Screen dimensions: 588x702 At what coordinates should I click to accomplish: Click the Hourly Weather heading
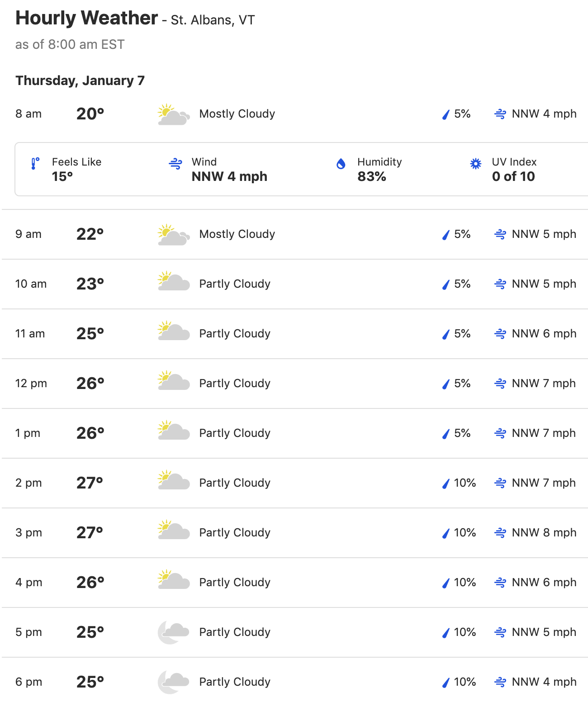87,18
